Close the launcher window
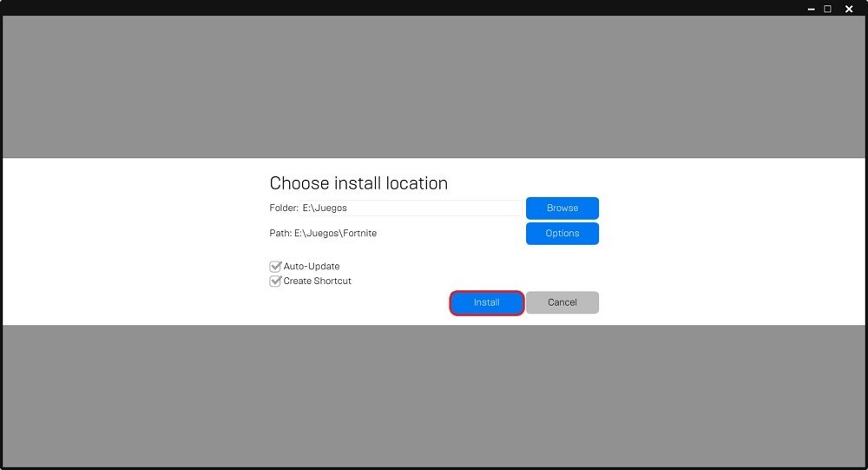 click(x=849, y=9)
